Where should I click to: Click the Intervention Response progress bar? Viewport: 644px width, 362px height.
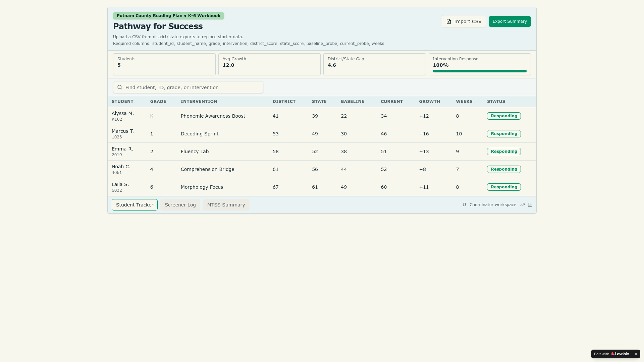pyautogui.click(x=480, y=71)
